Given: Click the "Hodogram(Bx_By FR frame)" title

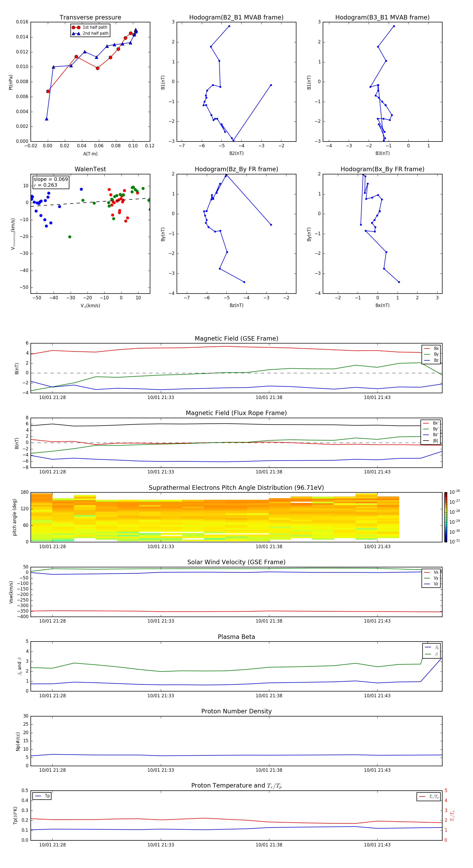Looking at the screenshot, I should (382, 169).
